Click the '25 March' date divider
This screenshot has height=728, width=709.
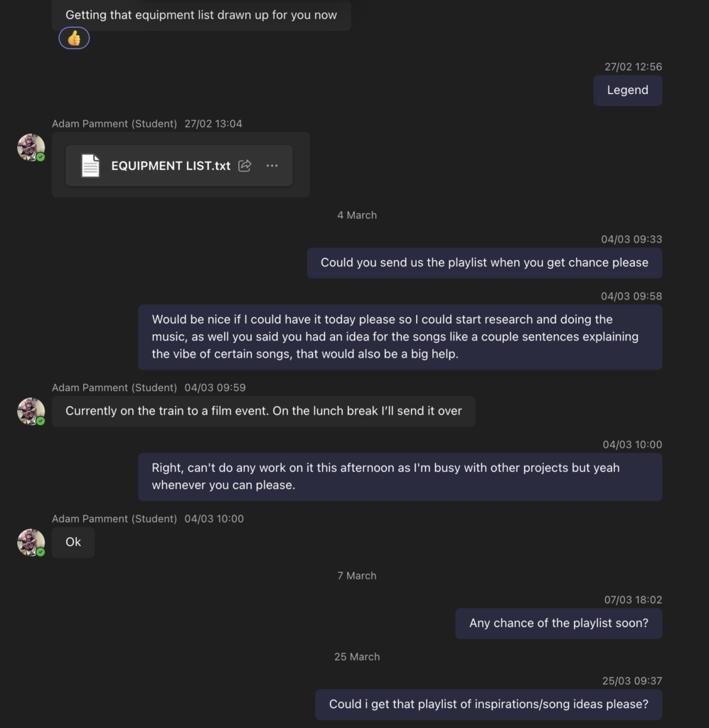click(x=357, y=657)
